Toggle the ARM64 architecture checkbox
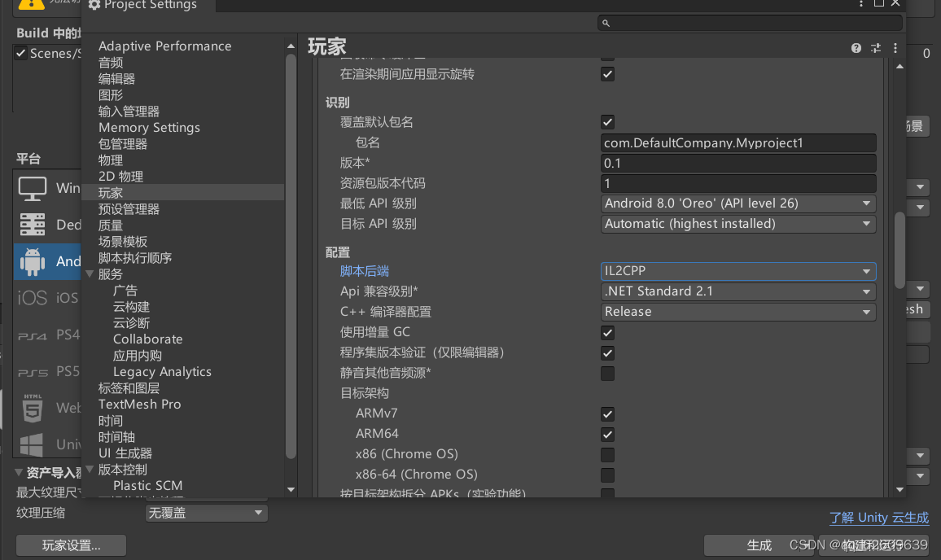 coord(607,434)
